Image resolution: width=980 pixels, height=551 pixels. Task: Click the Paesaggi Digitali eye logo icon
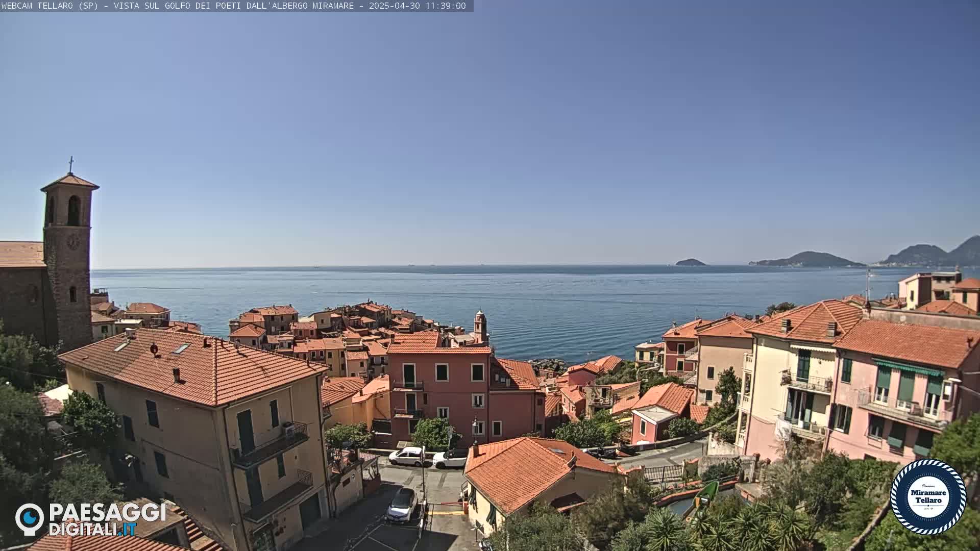click(x=30, y=518)
